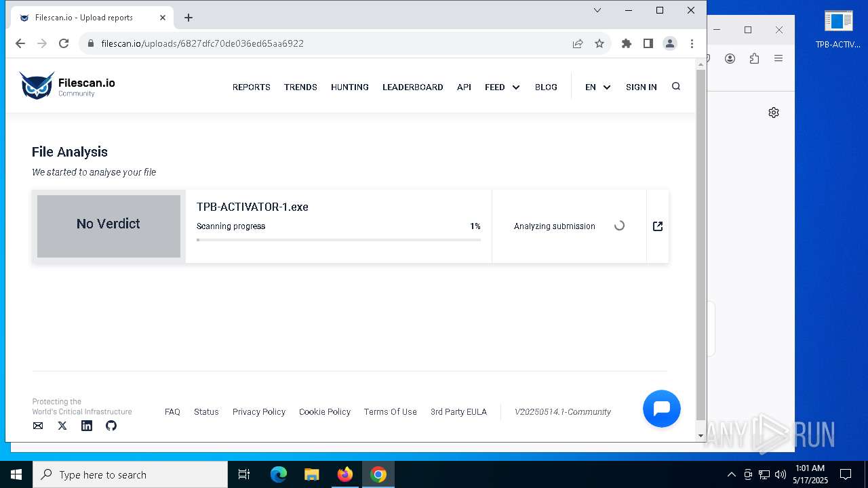
Task: Bookmark this tab with star icon
Action: pos(599,43)
